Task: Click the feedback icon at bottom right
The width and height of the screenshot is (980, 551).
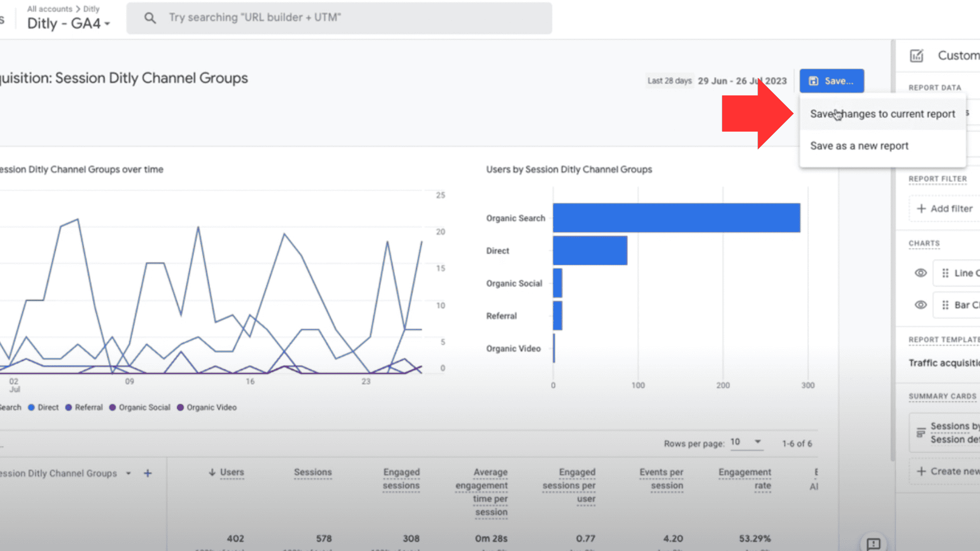Action: coord(873,543)
